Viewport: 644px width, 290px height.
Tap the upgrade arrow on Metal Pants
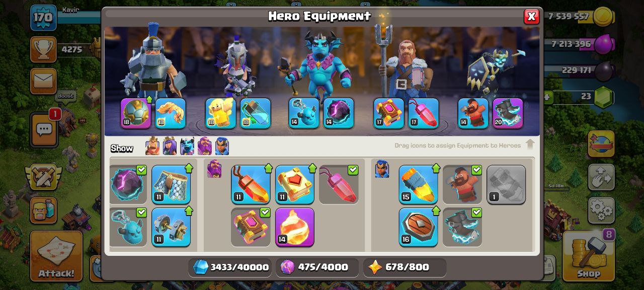pos(189,168)
